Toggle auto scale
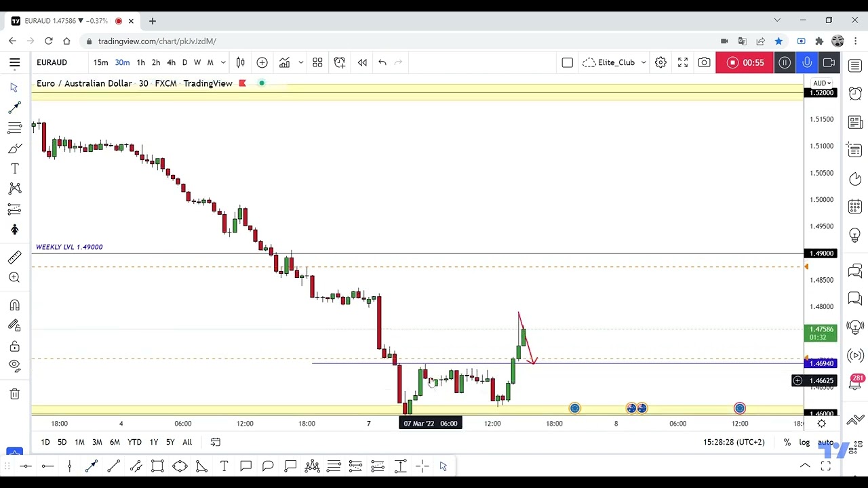Image resolution: width=868 pixels, height=488 pixels. 825,442
